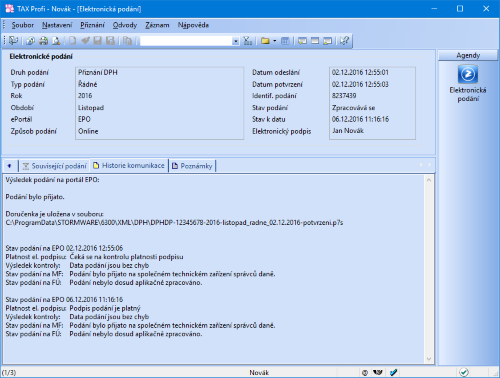This screenshot has width=500, height=378.
Task: Open the Záznam menu
Action: pos(157,25)
